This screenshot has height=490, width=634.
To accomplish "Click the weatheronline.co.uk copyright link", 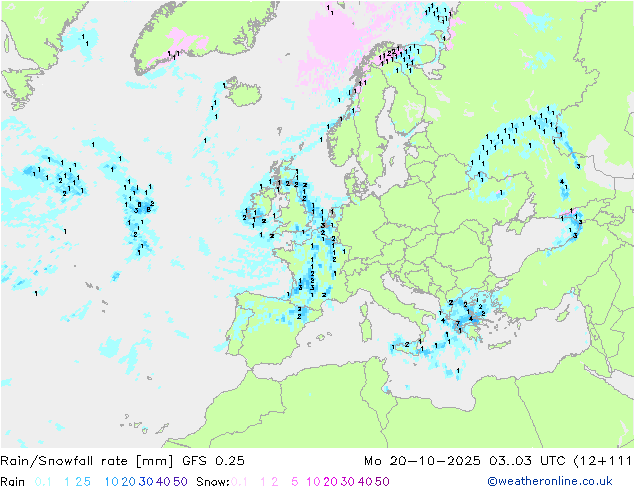I will [x=550, y=481].
